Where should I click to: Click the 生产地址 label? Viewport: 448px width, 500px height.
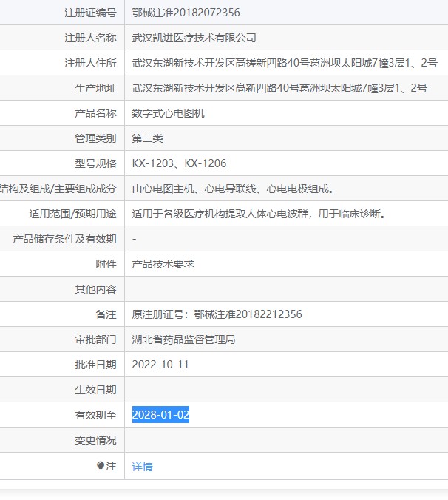(x=95, y=88)
